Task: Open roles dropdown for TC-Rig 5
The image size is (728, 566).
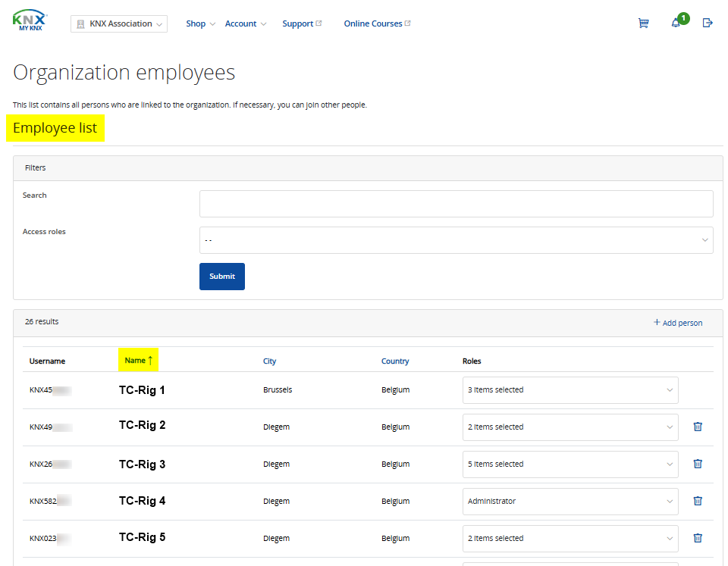Action: click(570, 539)
